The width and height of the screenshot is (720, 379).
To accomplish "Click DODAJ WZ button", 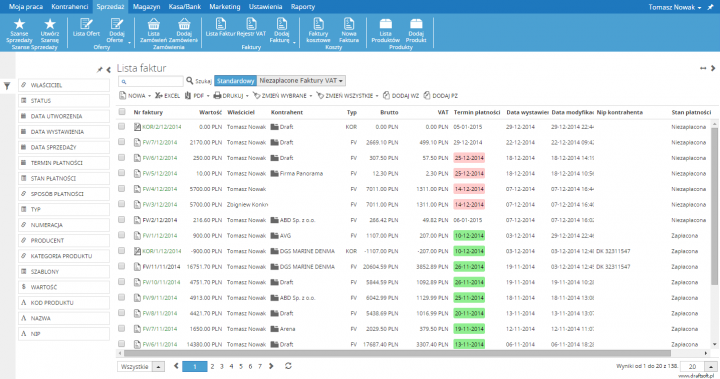I will tap(401, 96).
